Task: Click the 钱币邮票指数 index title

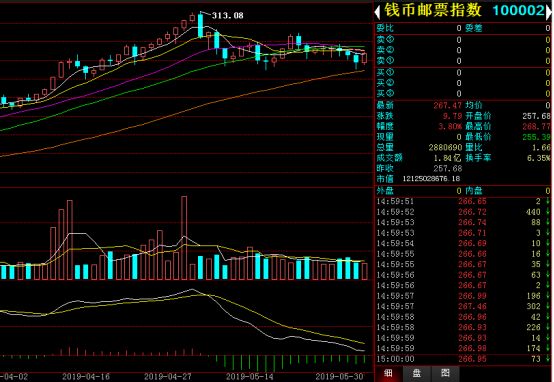Action: (433, 10)
